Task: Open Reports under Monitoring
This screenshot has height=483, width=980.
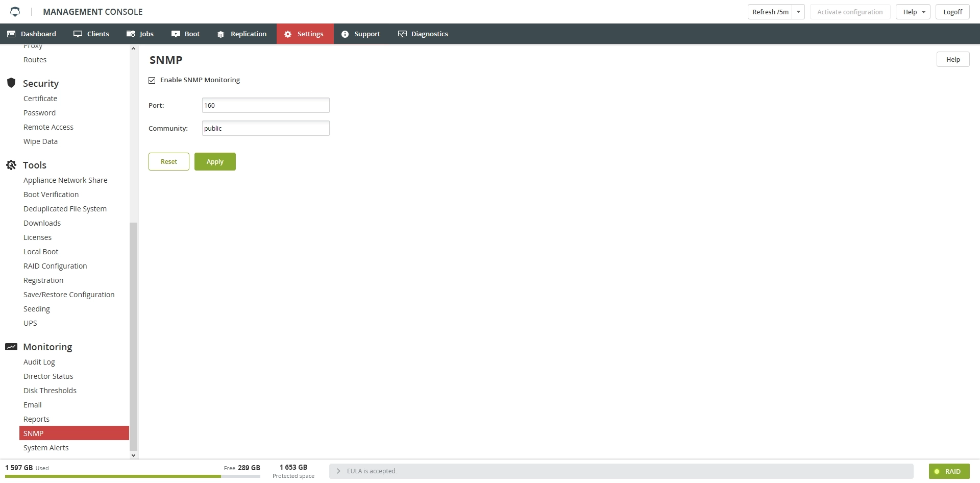Action: click(x=36, y=419)
